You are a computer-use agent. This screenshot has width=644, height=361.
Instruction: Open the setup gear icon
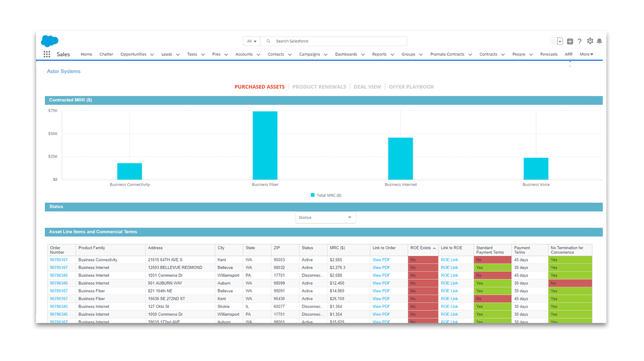[590, 41]
